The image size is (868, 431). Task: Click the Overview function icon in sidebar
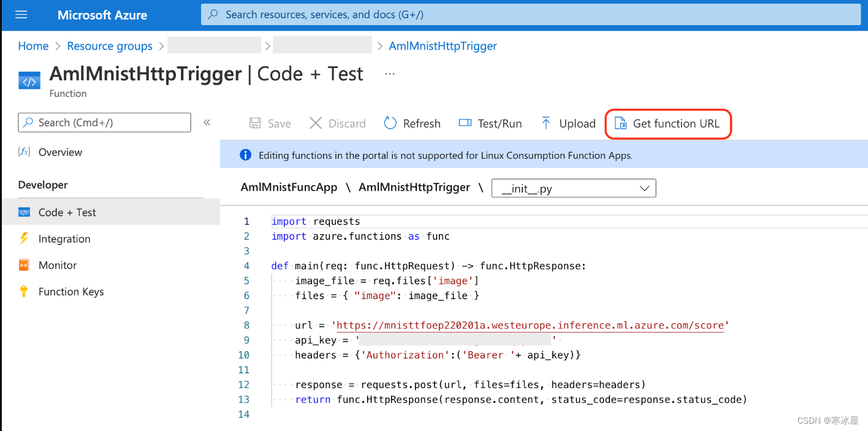(x=24, y=152)
